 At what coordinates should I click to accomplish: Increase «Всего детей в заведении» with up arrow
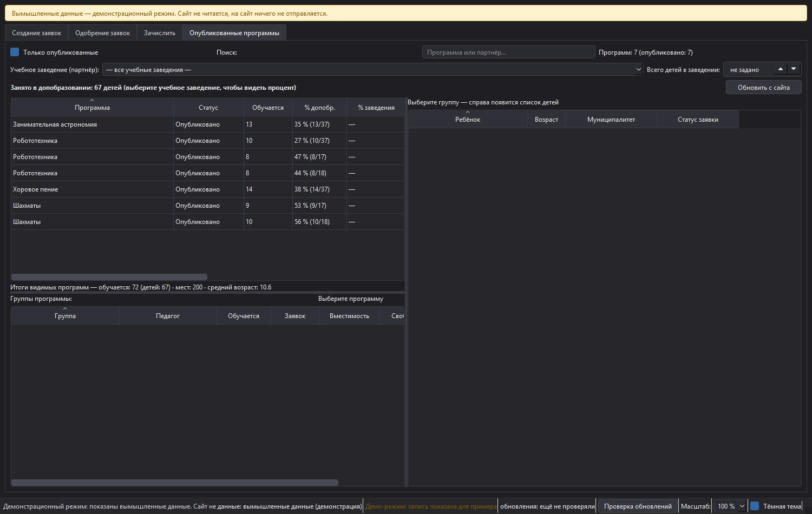(781, 69)
